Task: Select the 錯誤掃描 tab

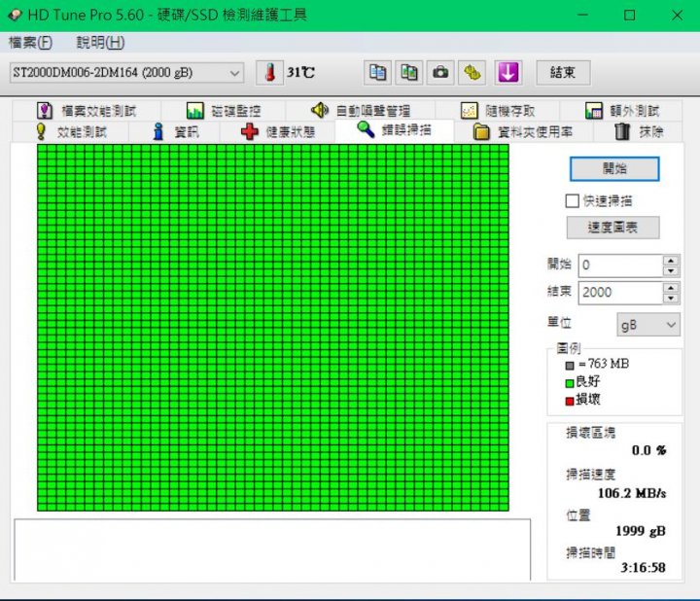Action: (394, 130)
